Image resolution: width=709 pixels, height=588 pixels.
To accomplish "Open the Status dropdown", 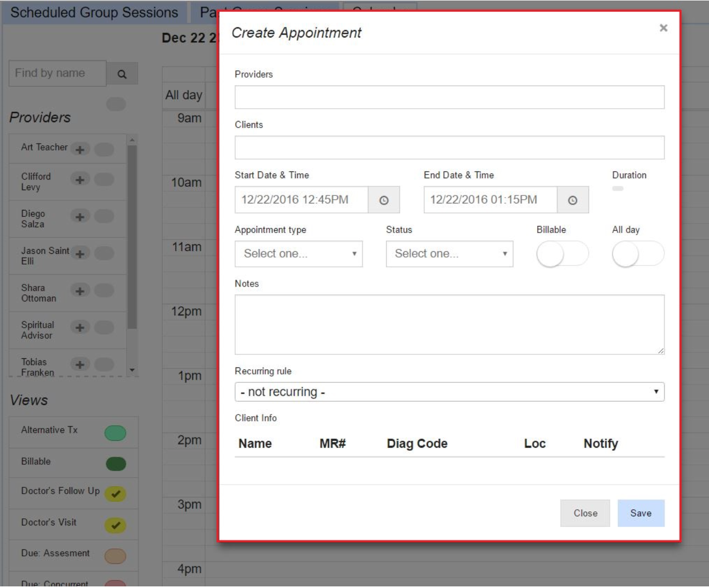I will click(x=449, y=254).
